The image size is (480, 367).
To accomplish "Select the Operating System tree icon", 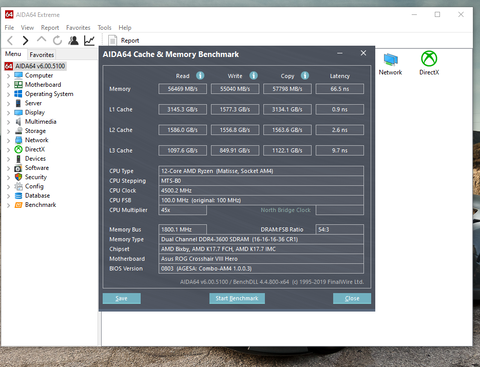I will 18,94.
